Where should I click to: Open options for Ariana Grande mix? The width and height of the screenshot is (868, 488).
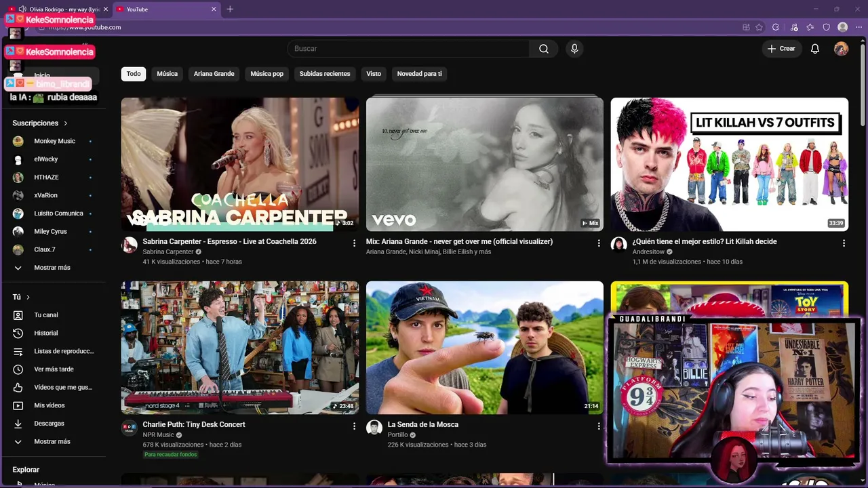tap(598, 243)
